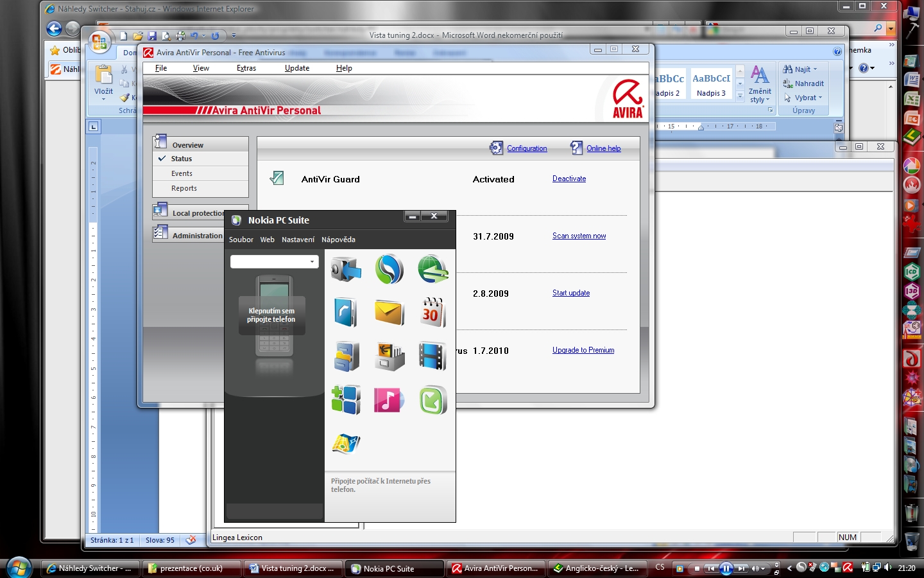
Task: Open the Configuration link in Avira
Action: (x=527, y=148)
